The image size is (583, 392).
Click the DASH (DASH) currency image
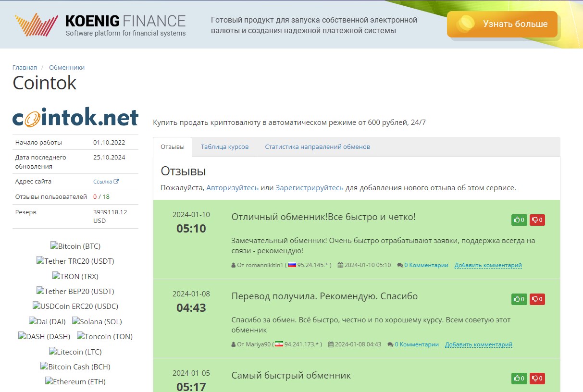pos(44,336)
